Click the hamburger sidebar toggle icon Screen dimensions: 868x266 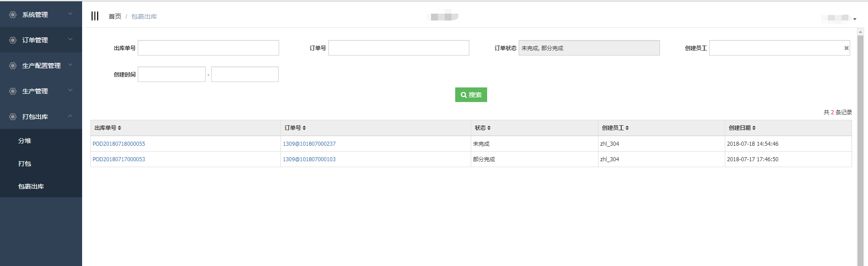point(95,16)
